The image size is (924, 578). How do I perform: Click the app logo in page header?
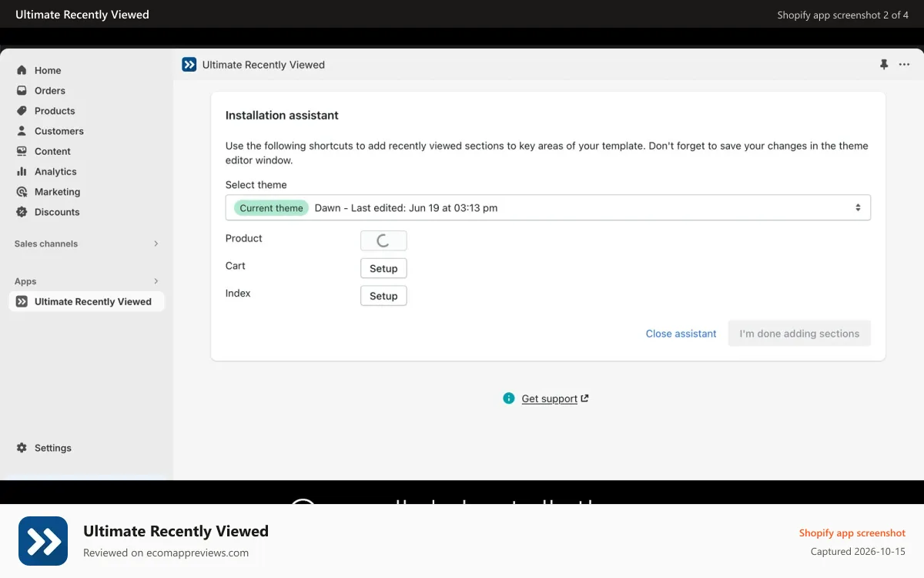tap(189, 65)
